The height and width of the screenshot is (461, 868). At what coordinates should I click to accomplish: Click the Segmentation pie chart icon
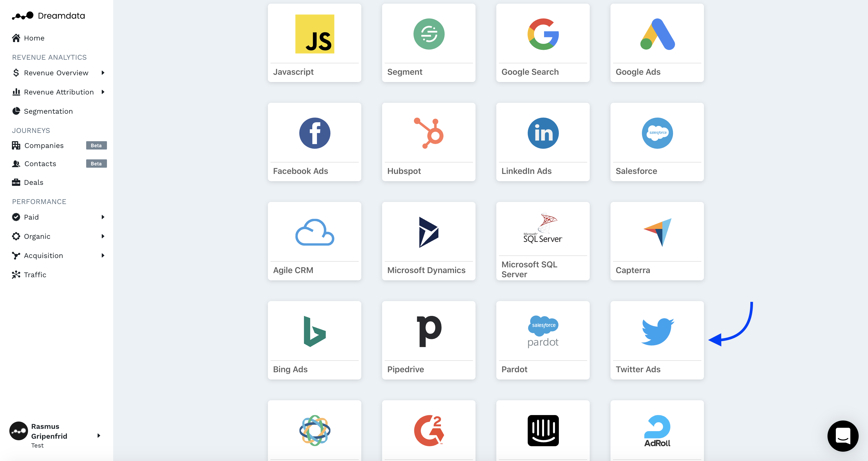click(x=16, y=111)
